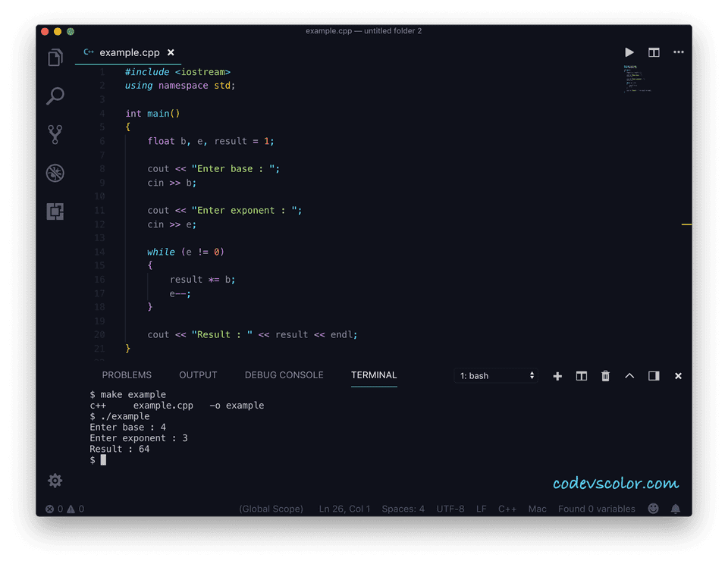Run the code with the play button

(629, 52)
